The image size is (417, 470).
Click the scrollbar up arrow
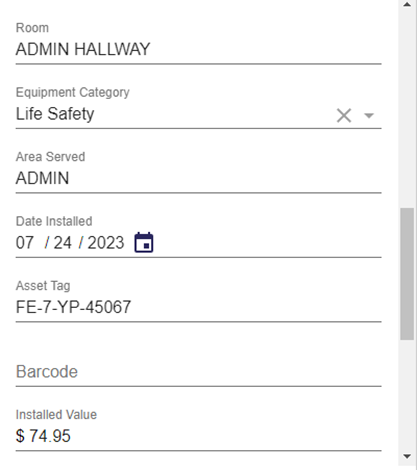tap(407, 5)
